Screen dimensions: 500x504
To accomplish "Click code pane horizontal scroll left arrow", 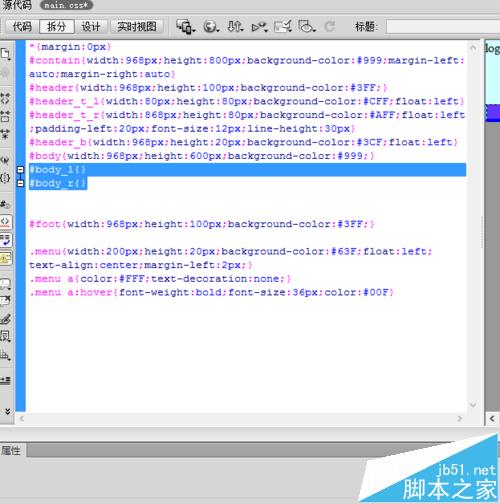I will tap(21, 418).
